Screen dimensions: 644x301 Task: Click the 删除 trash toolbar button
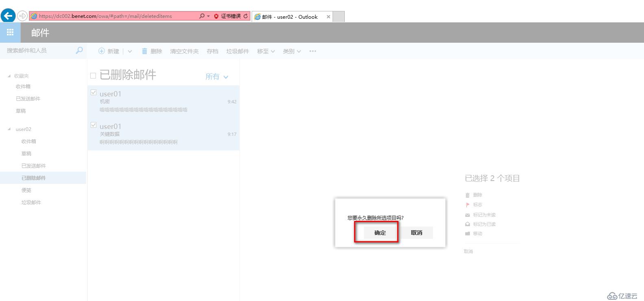click(x=152, y=51)
